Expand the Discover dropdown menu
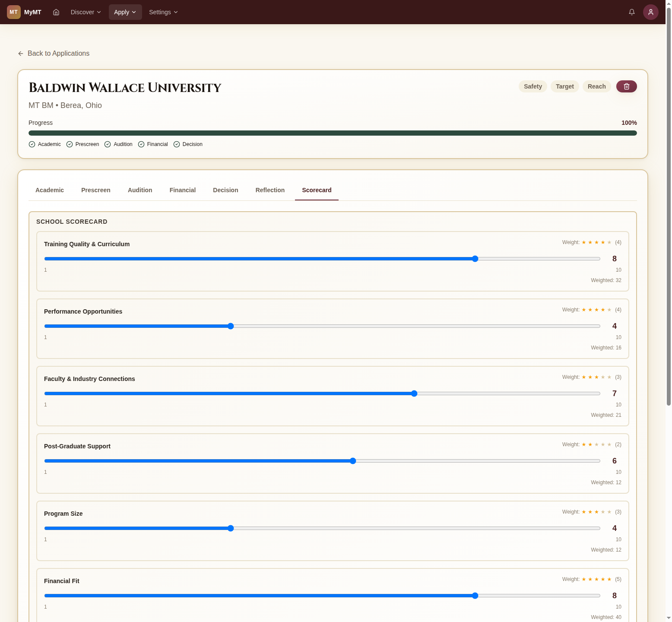The height and width of the screenshot is (622, 672). (x=86, y=12)
